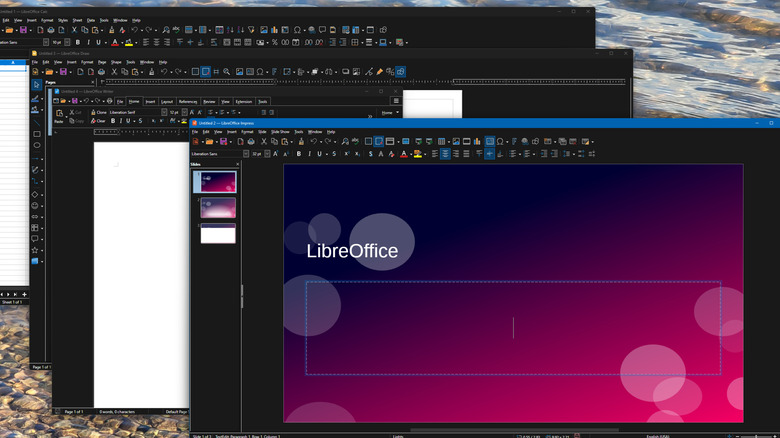Toggle Bold in Impress formatting toolbar
The image size is (780, 438).
coord(299,154)
